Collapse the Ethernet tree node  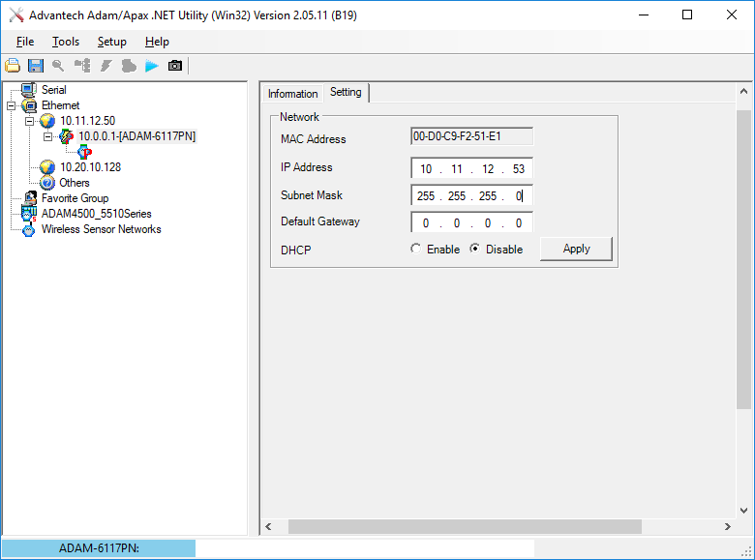click(x=11, y=105)
